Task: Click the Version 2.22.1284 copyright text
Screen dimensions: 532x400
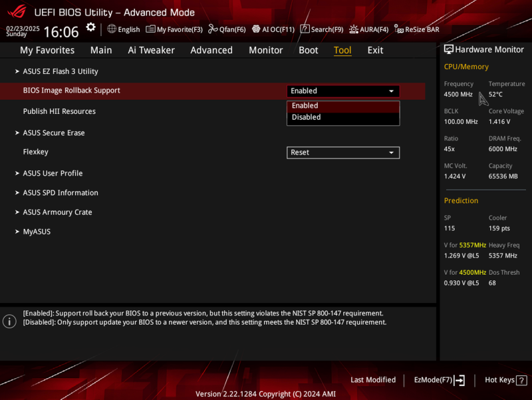Action: click(x=265, y=394)
